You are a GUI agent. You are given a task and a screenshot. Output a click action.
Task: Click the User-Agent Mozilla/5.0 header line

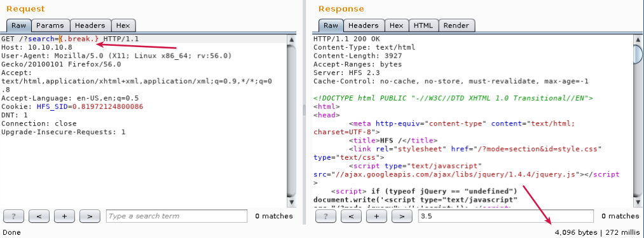116,60
